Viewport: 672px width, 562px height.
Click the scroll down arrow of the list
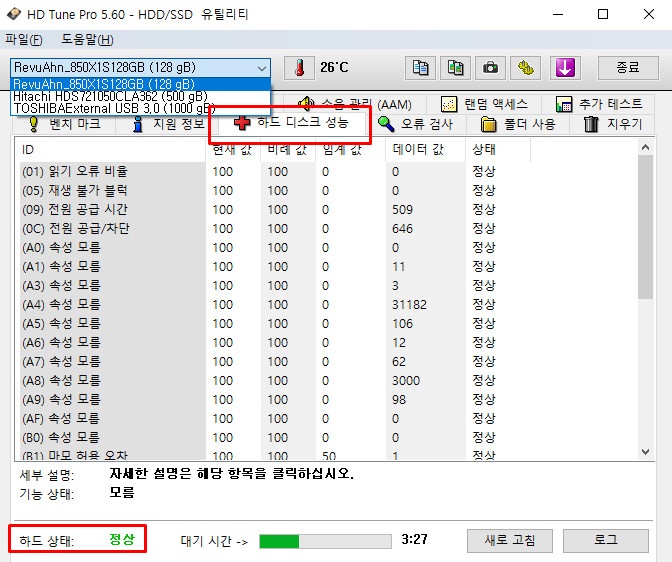645,452
